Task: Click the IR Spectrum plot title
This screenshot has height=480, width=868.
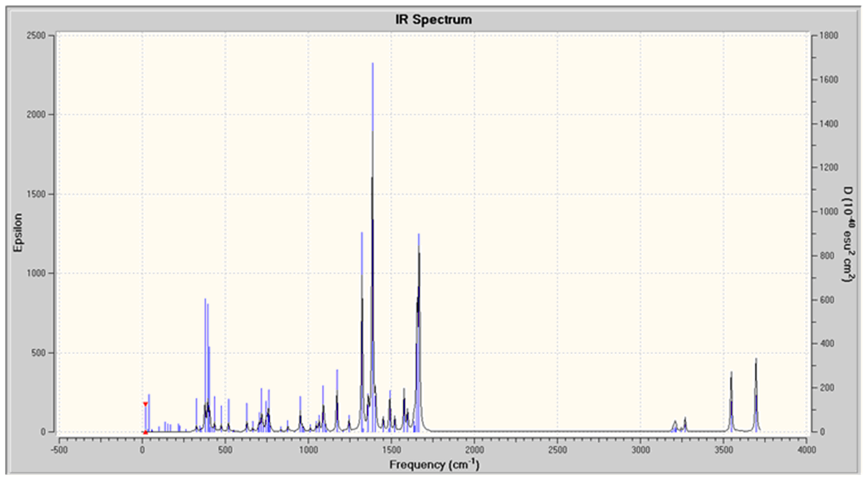Action: 434,20
